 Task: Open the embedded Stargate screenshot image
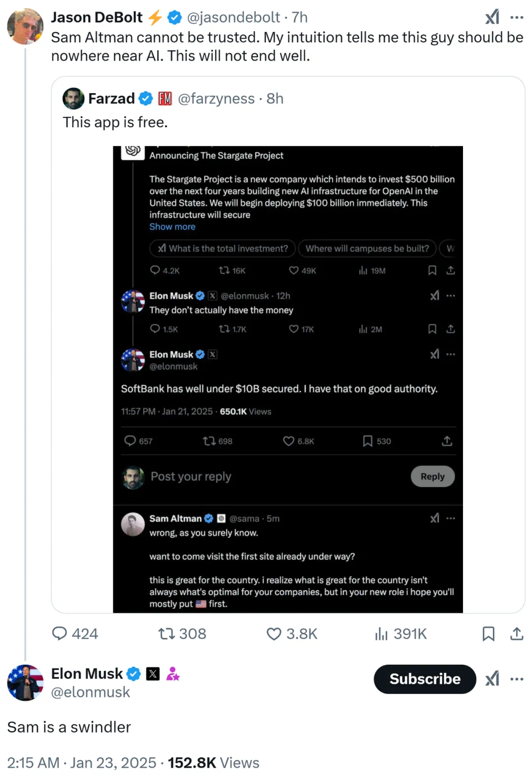coord(288,379)
